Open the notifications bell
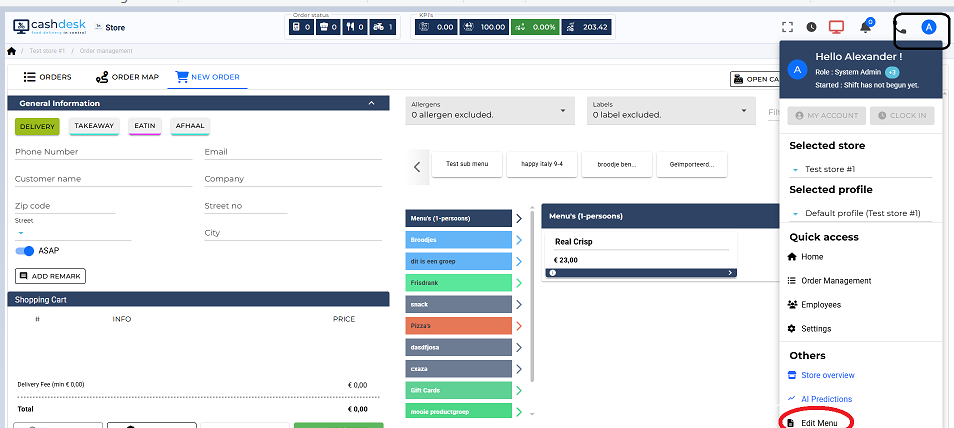Viewport: 954px width, 428px height. click(x=866, y=27)
